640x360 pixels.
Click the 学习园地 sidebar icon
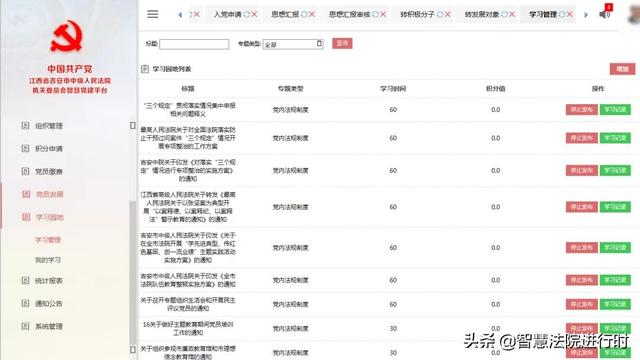coord(26,217)
